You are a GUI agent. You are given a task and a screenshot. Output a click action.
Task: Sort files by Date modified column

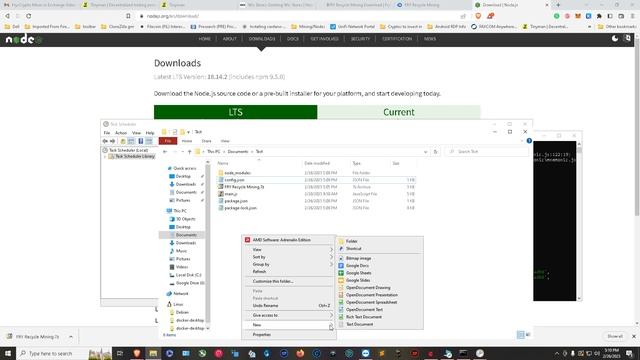pyautogui.click(x=317, y=163)
